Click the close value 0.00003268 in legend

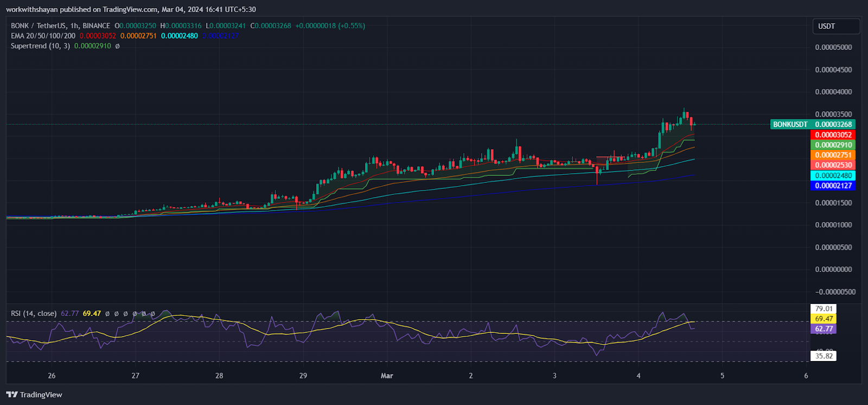tap(273, 26)
